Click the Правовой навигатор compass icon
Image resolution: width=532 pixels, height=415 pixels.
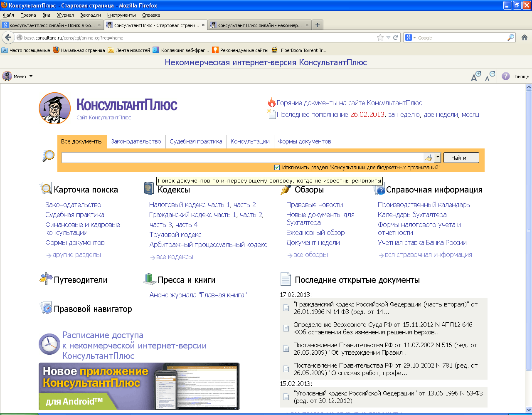[x=46, y=308]
